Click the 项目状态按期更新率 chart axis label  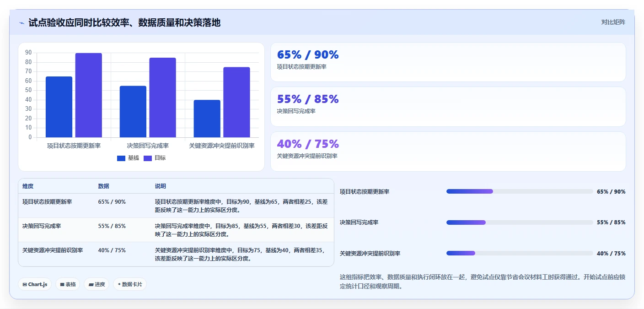74,146
